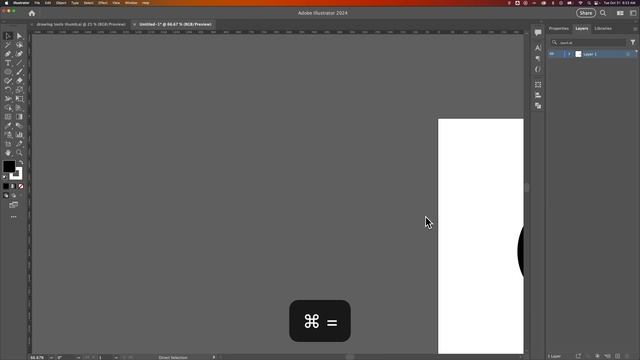Switch to Draw Normal mode
The image size is (640, 360).
(6, 196)
